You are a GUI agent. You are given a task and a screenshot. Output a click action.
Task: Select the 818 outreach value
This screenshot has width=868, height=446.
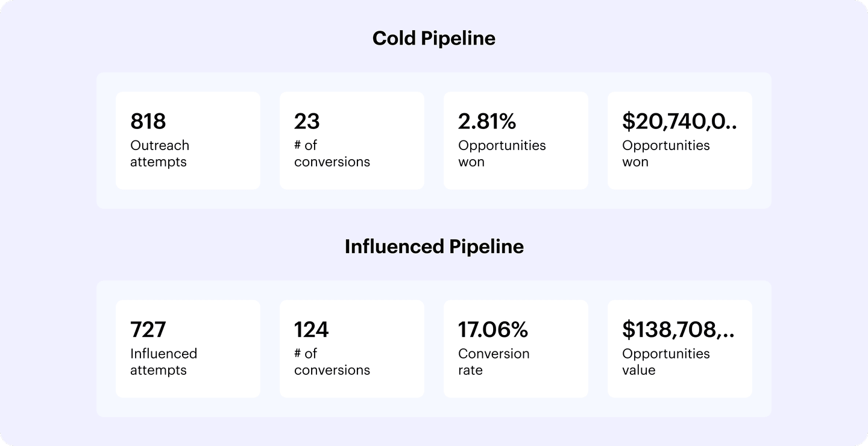tap(148, 122)
